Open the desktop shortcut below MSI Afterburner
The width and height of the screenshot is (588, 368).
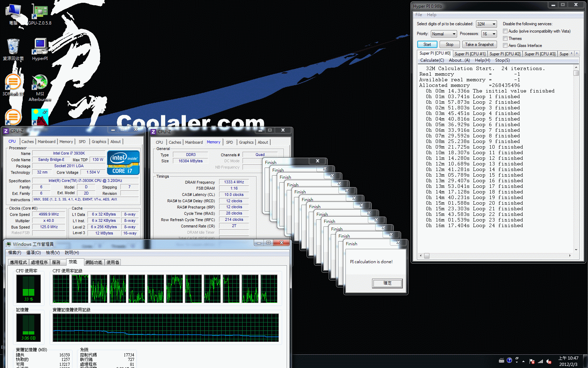click(x=40, y=117)
